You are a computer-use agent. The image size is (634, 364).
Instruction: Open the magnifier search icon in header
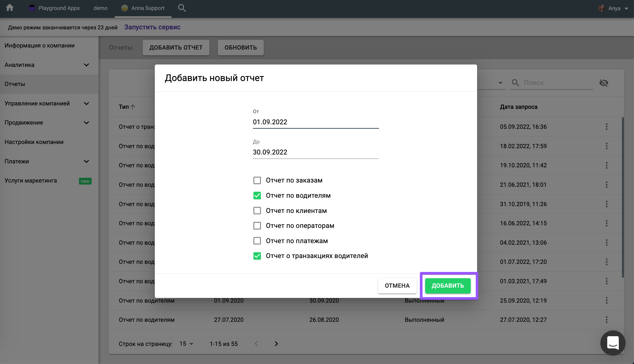[182, 8]
